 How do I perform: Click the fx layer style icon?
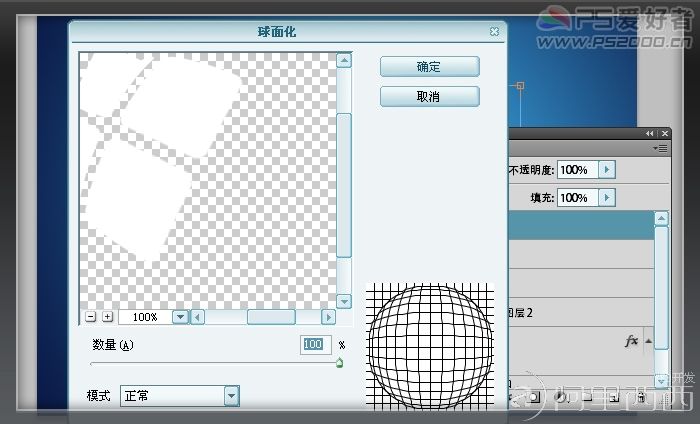[x=631, y=341]
